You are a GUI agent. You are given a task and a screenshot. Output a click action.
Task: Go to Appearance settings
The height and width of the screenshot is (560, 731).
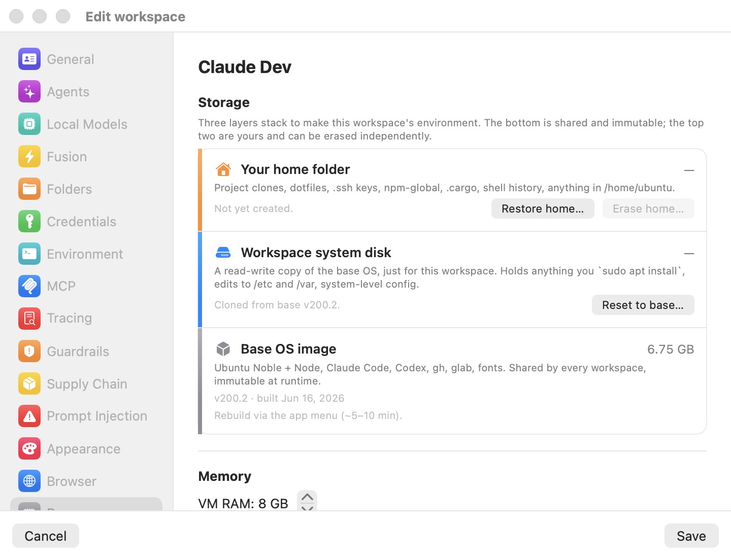[x=86, y=448]
